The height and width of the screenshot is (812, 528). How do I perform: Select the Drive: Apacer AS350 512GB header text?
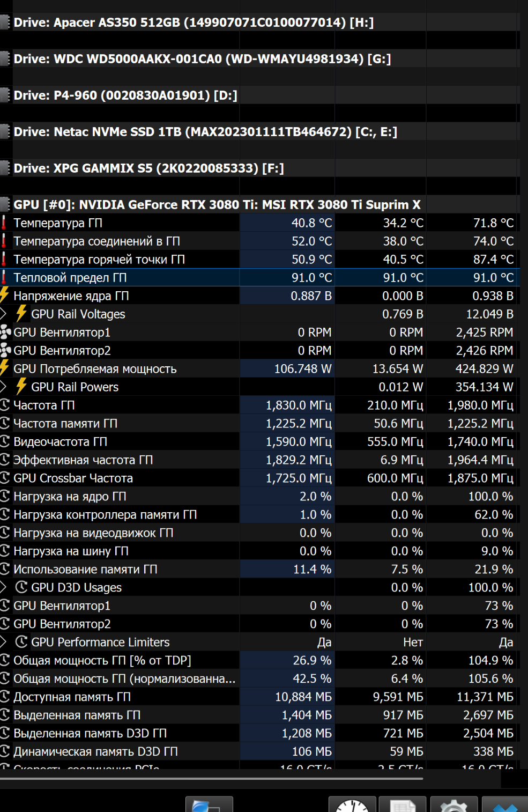click(194, 23)
